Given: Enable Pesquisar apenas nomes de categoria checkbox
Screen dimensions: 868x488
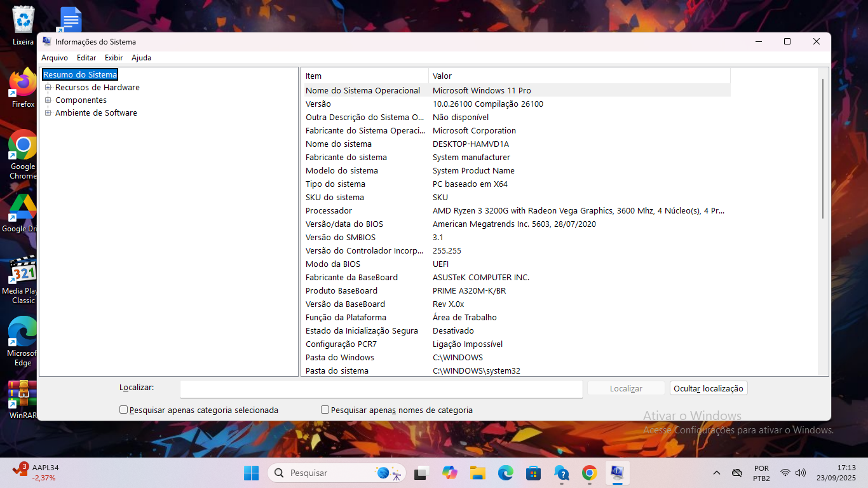Looking at the screenshot, I should pos(325,410).
